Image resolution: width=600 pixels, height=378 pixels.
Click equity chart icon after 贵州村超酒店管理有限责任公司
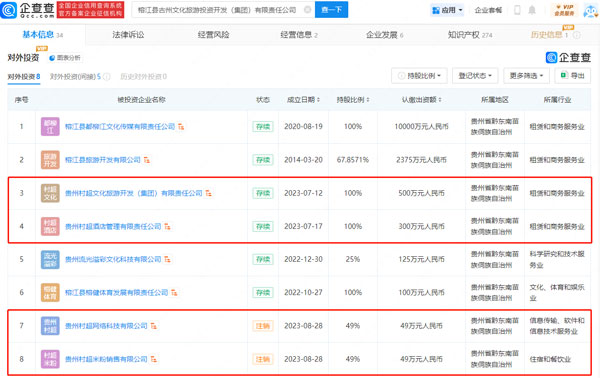coord(167,226)
